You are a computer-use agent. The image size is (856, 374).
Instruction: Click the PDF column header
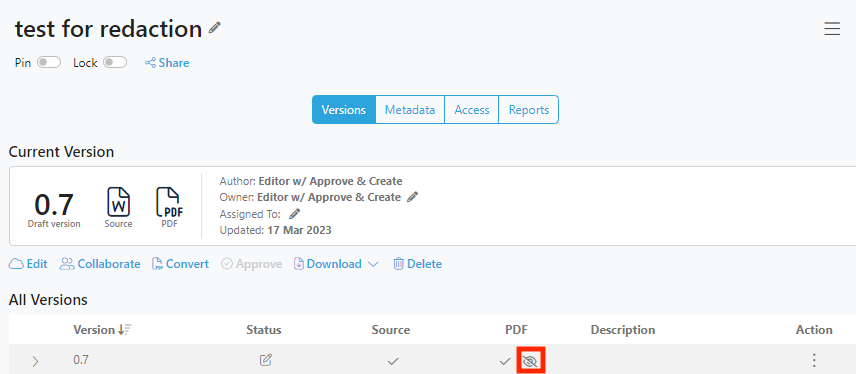click(516, 330)
